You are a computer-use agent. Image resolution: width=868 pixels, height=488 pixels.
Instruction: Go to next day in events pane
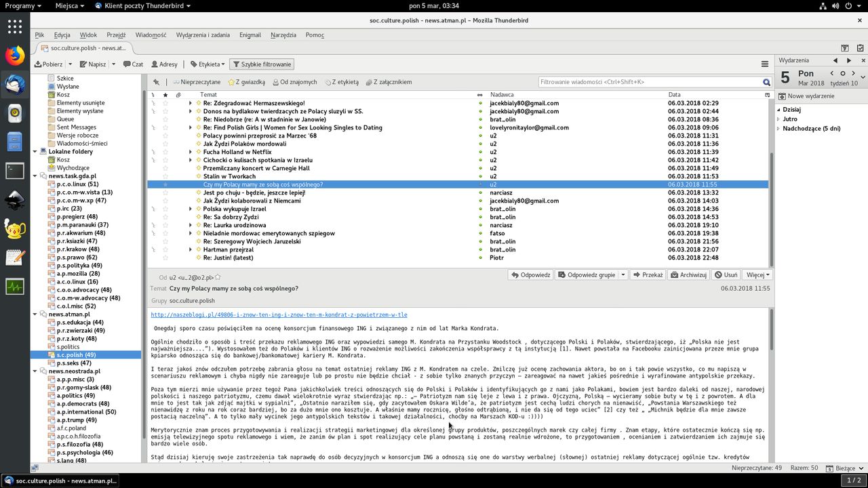click(849, 60)
